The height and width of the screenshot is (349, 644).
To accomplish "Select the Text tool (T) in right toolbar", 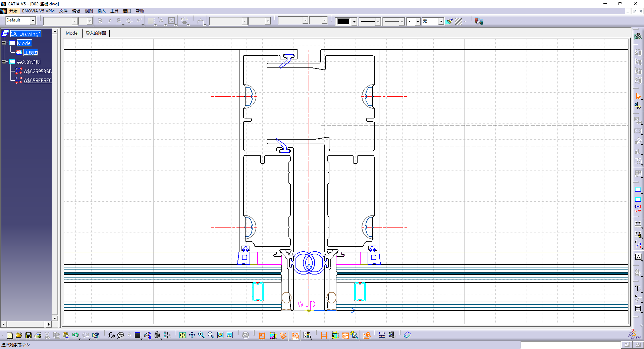I will 638,288.
